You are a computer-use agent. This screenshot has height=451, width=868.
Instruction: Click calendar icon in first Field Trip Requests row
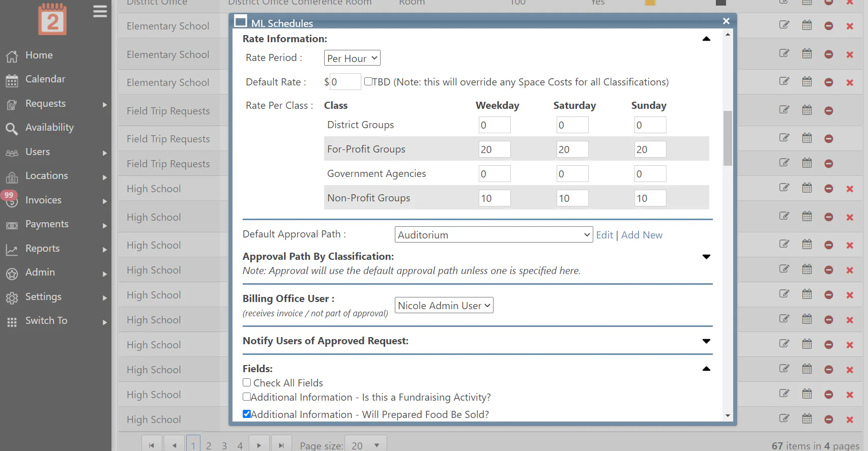click(x=807, y=110)
